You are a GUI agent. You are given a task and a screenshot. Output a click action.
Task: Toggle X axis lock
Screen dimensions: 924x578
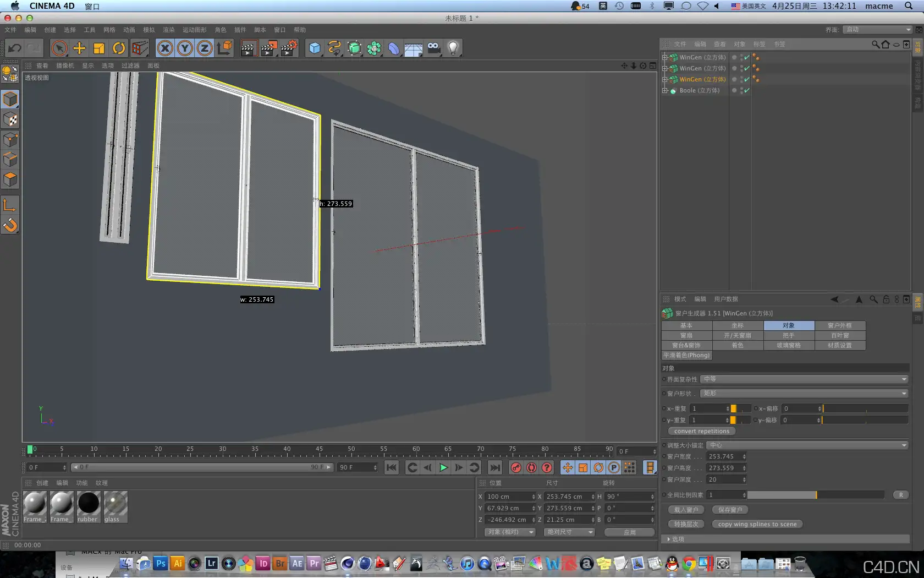click(165, 48)
